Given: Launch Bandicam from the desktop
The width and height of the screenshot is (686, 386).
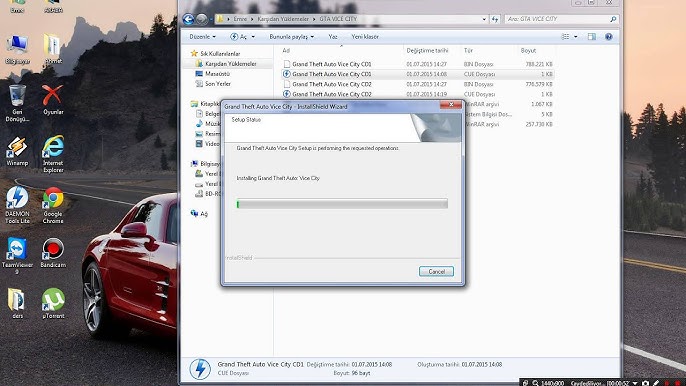Looking at the screenshot, I should point(53,253).
